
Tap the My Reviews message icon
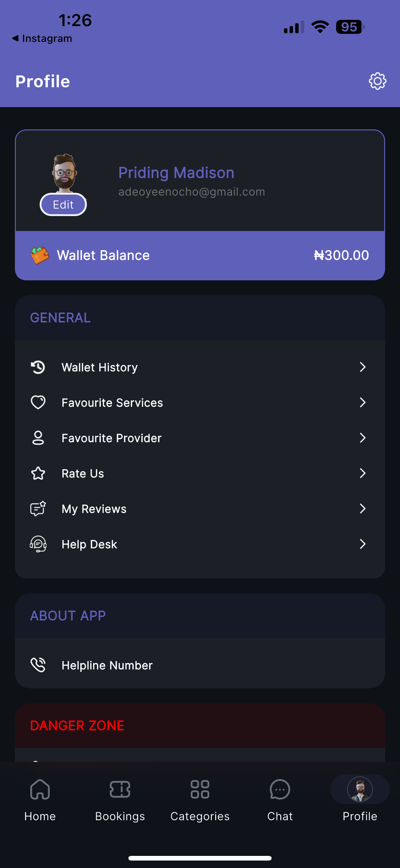coord(38,509)
